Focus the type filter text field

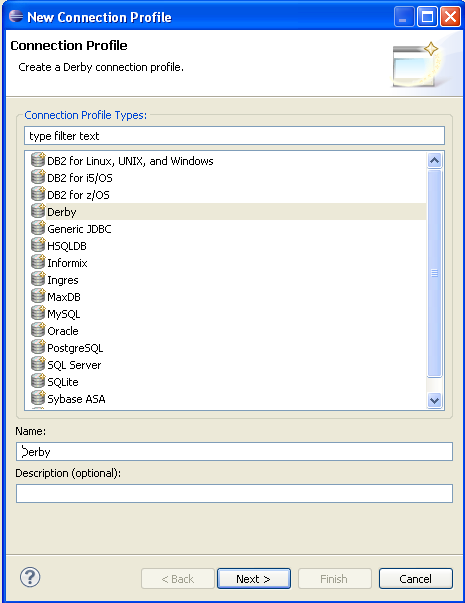pos(234,136)
